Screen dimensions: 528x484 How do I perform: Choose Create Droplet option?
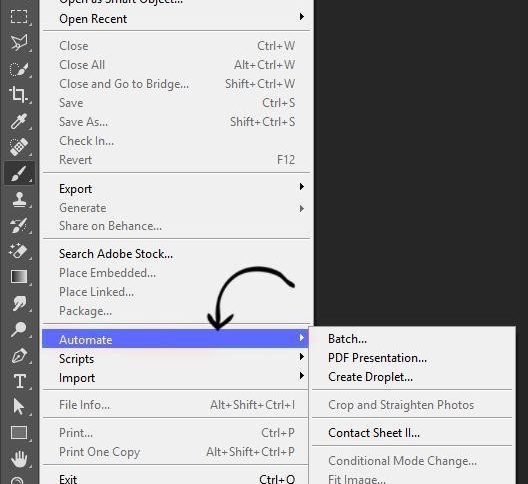click(x=370, y=377)
